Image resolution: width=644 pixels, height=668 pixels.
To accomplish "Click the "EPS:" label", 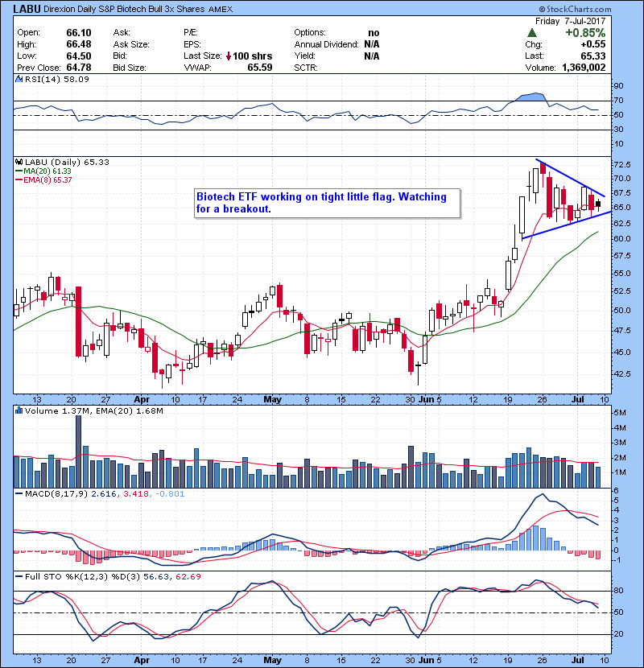I will (192, 44).
